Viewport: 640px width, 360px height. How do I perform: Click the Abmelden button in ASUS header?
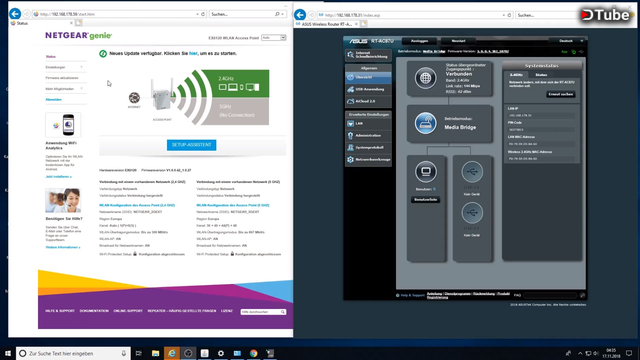tap(419, 41)
